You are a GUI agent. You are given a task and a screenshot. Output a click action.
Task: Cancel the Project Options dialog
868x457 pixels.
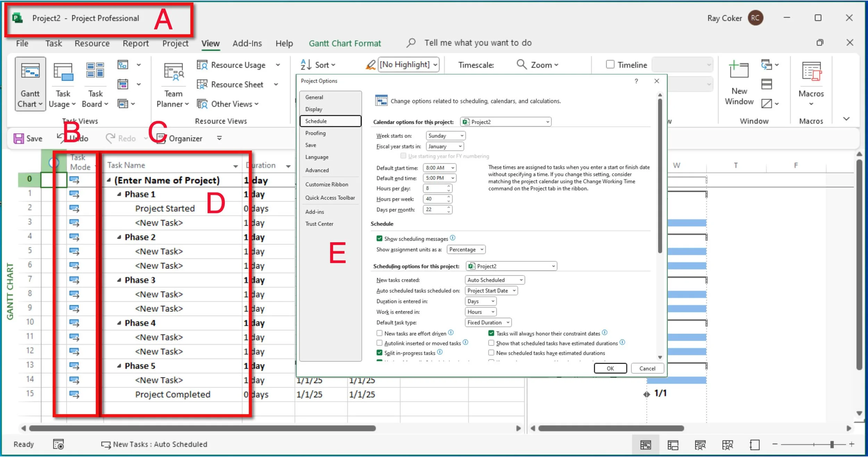point(647,368)
